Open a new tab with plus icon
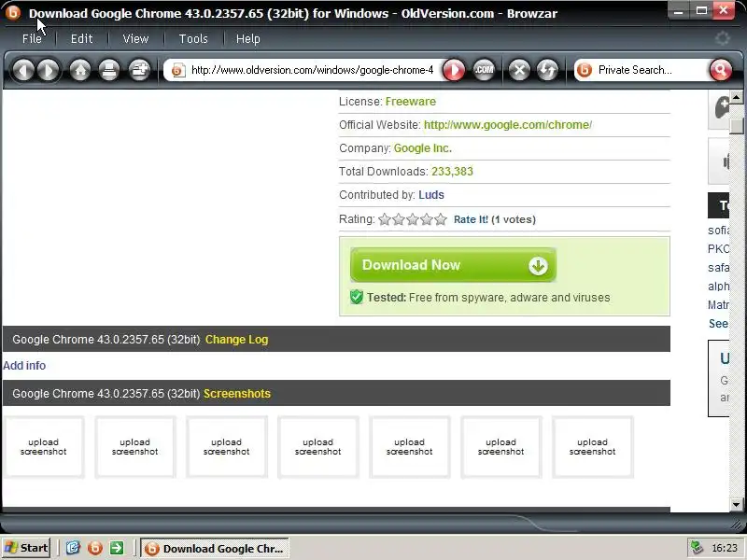 pyautogui.click(x=139, y=71)
